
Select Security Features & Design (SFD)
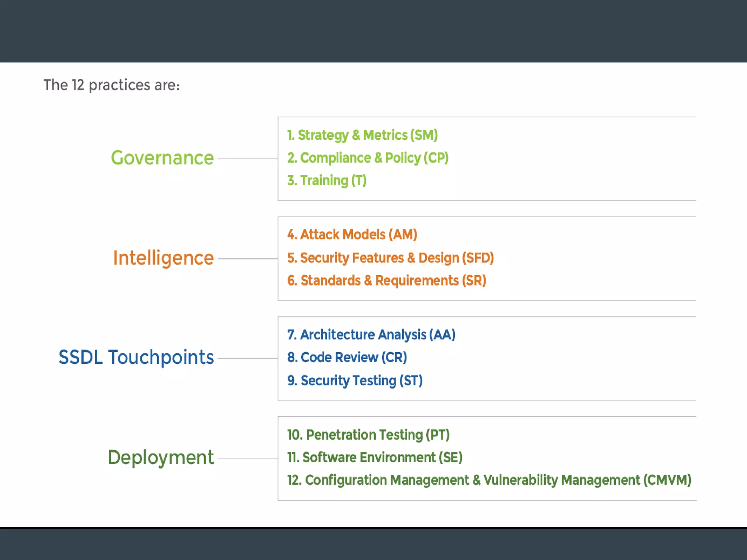point(390,258)
